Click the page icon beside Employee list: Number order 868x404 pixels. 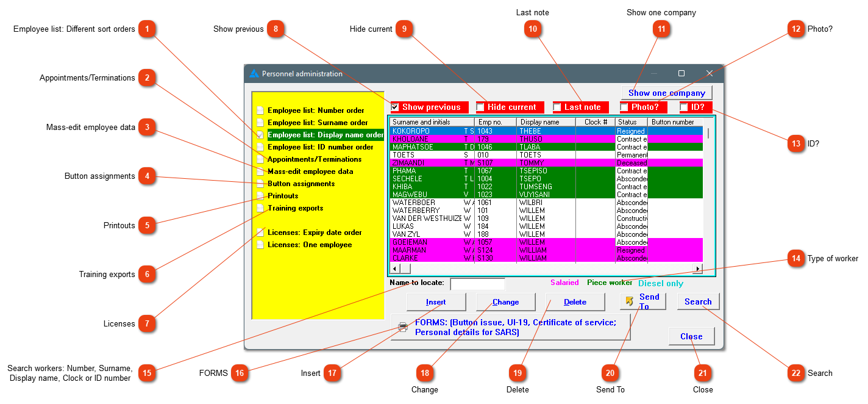(260, 110)
